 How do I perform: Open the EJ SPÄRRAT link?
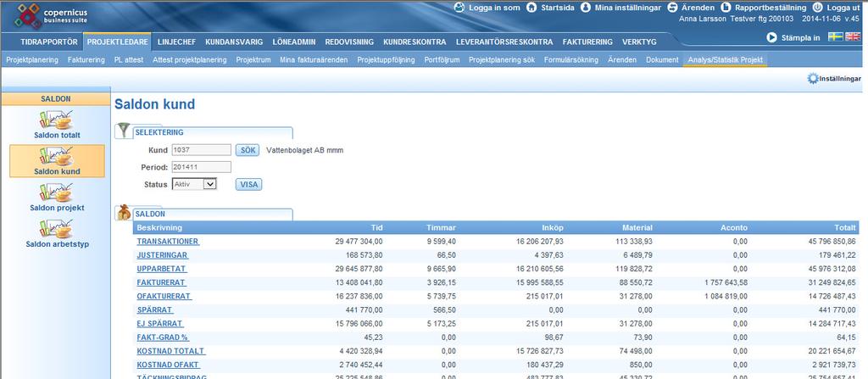160,324
